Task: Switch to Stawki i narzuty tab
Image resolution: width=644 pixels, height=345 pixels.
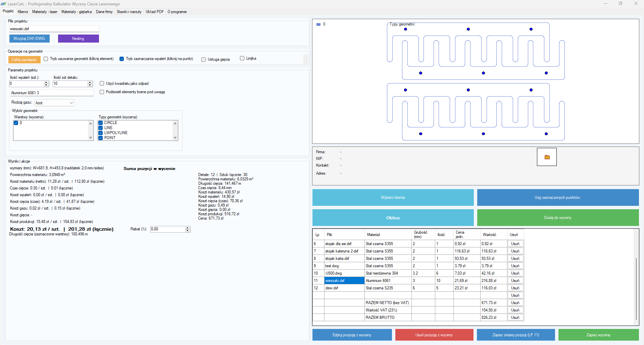Action: tap(129, 12)
